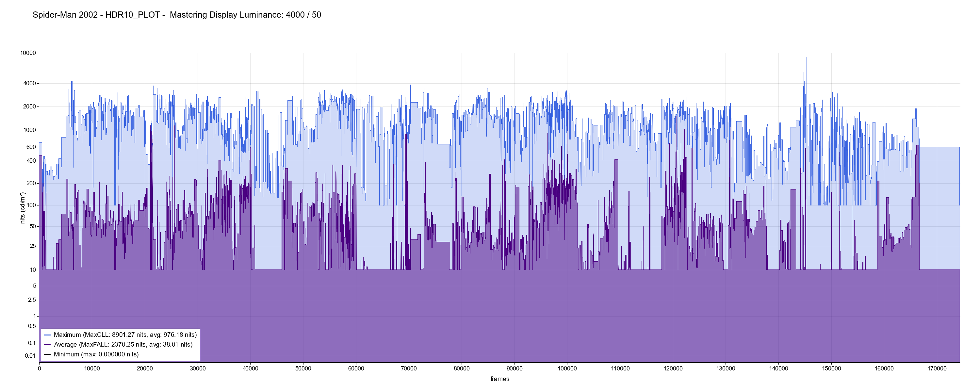Click the blue Maximum legend line marker
The image size is (980, 392).
(47, 335)
